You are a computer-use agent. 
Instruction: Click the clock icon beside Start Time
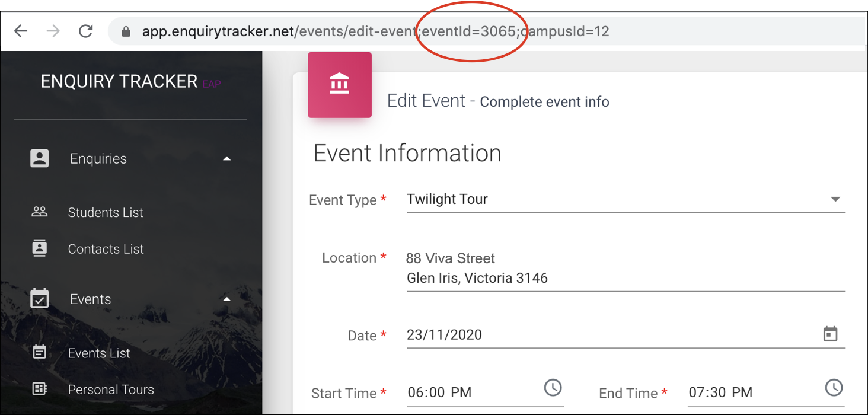(553, 388)
